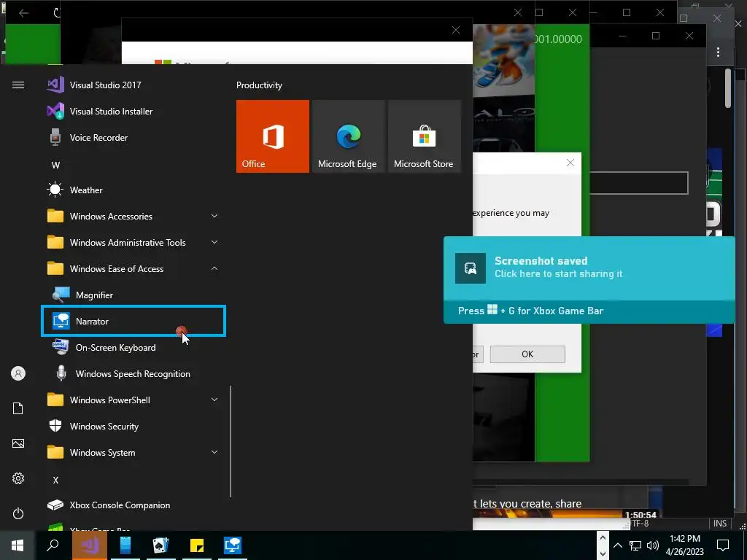Open clock showing 1:42 PM
This screenshot has width=747, height=560.
coord(684,545)
